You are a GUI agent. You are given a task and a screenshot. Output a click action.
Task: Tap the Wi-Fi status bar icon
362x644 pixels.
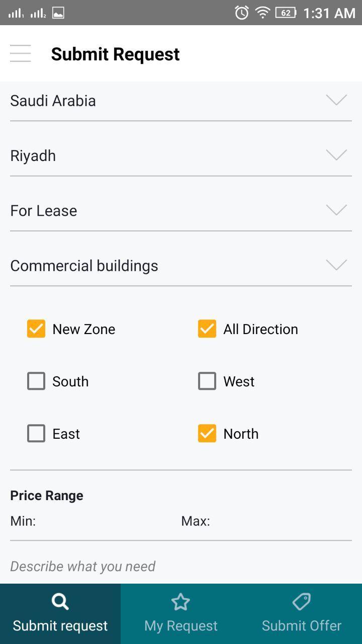pyautogui.click(x=262, y=13)
